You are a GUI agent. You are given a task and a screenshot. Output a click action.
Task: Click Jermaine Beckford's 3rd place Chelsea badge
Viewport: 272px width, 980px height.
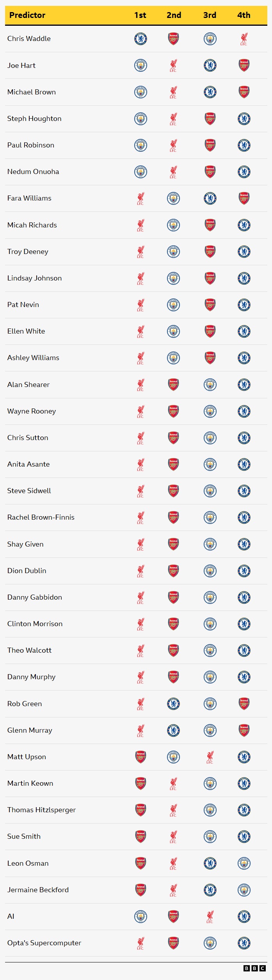tap(210, 890)
